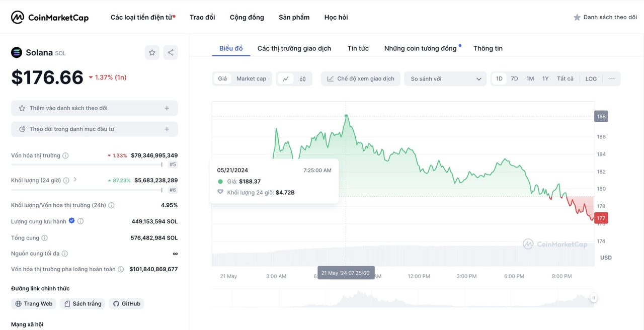Open the Tin tức tab
This screenshot has height=330, width=644.
click(358, 48)
